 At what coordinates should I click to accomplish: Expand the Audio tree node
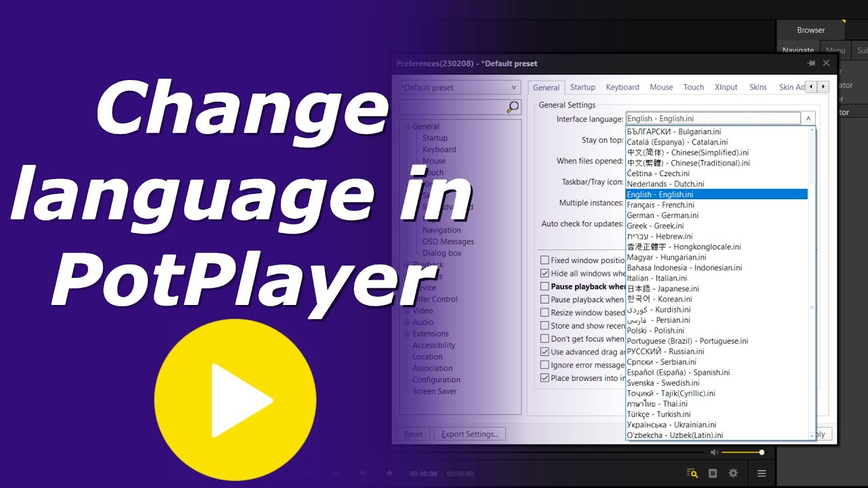click(x=407, y=322)
